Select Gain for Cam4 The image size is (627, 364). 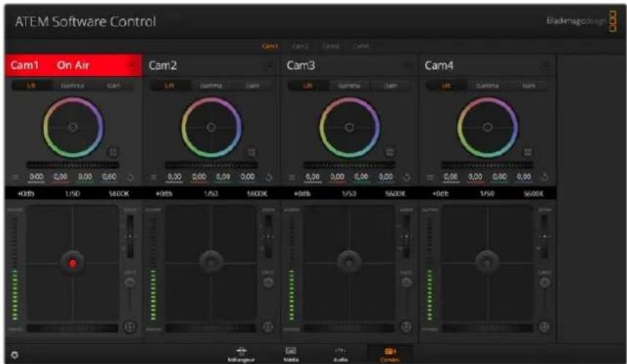coord(529,86)
